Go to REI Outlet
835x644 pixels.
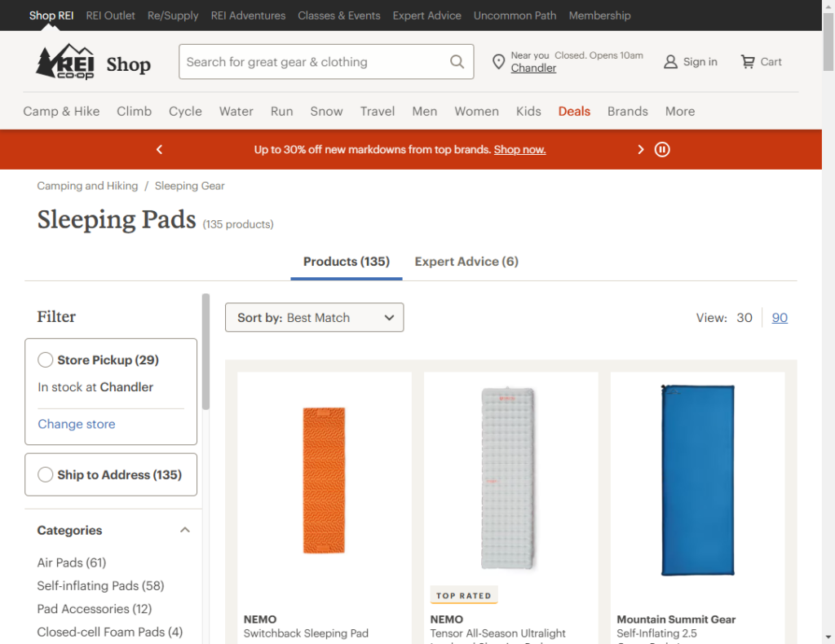coord(110,15)
